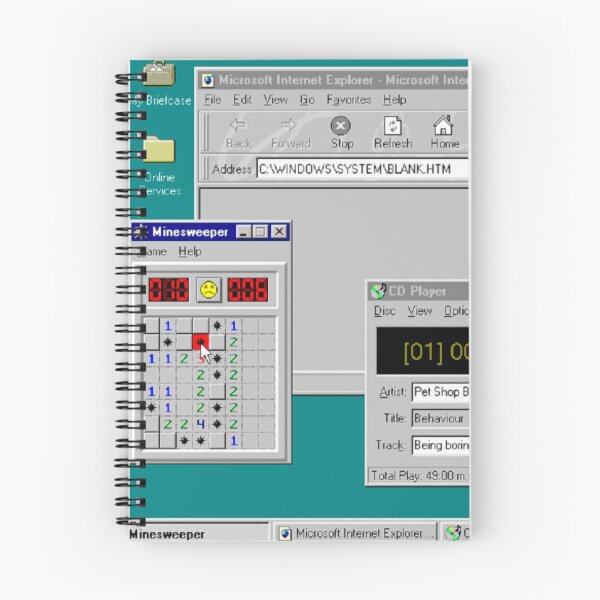This screenshot has width=600, height=600.
Task: Open the File menu in Internet Explorer
Action: tap(212, 100)
